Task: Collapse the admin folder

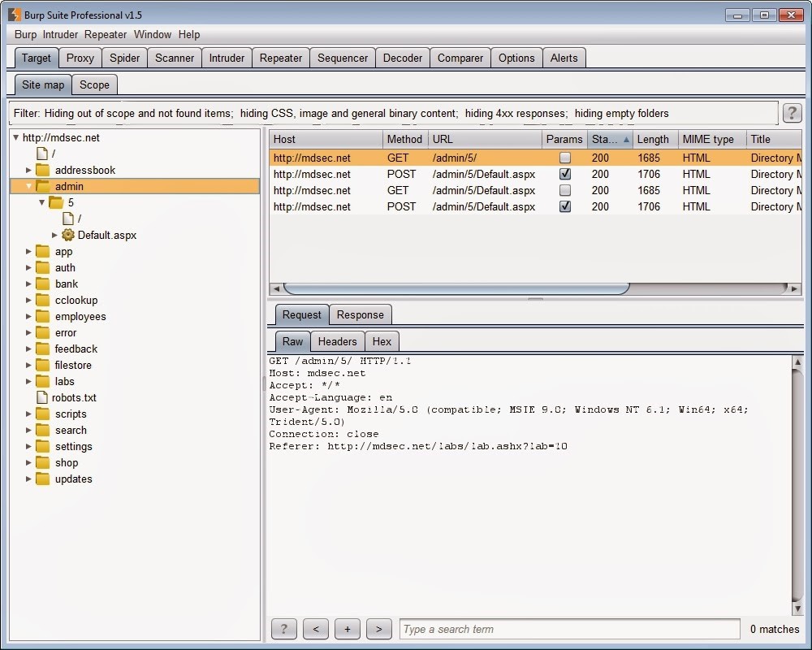Action: point(28,186)
